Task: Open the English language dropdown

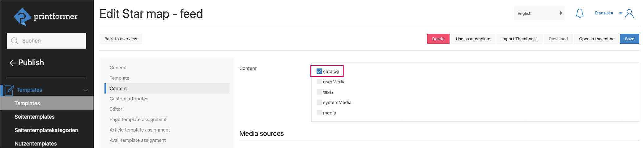Action: coord(539,13)
